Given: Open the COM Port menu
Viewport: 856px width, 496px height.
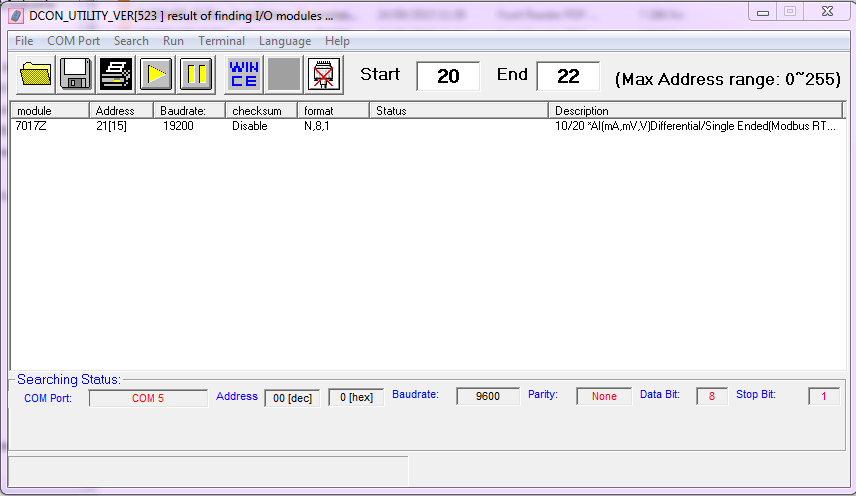Looking at the screenshot, I should coord(73,41).
